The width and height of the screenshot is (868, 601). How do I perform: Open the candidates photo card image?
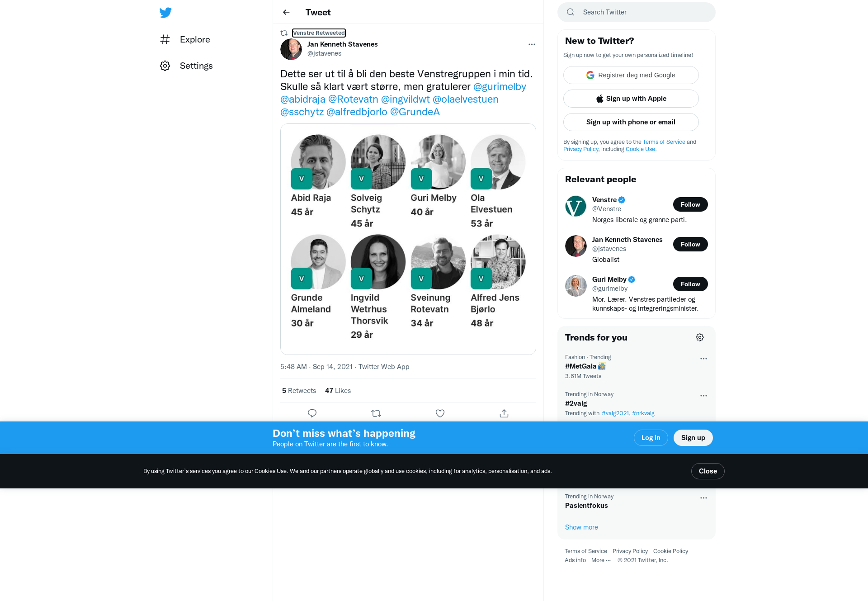click(408, 239)
